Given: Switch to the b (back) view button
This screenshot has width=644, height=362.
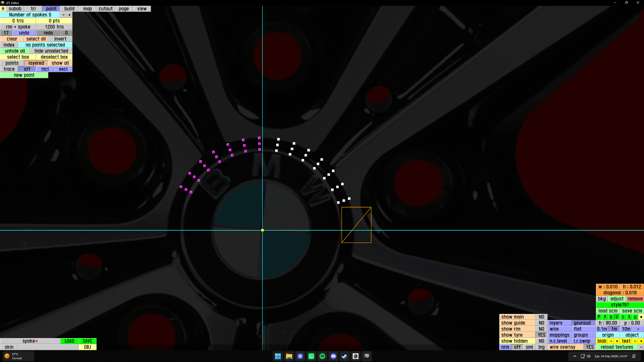Looking at the screenshot, I should pyautogui.click(x=611, y=317).
